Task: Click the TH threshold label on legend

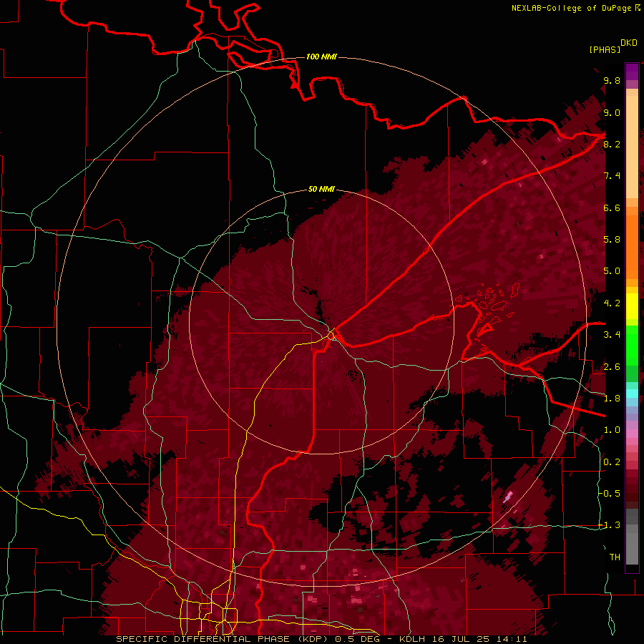Action: point(615,557)
